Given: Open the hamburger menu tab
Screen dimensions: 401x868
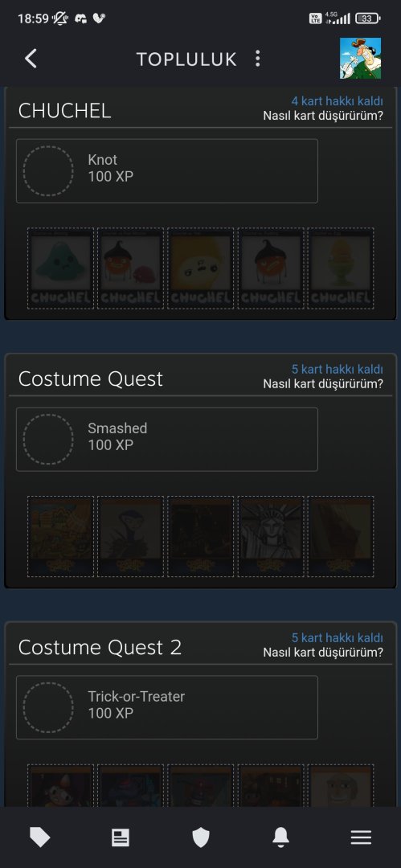Looking at the screenshot, I should 361,837.
